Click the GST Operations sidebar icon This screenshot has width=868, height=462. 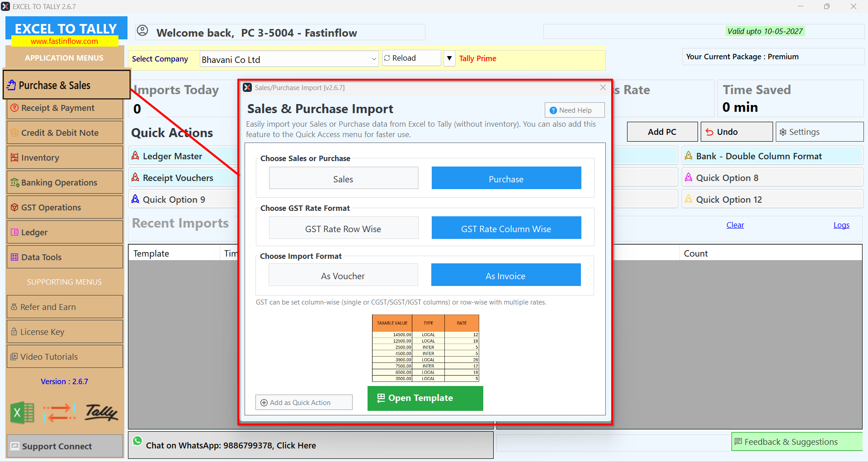(14, 207)
